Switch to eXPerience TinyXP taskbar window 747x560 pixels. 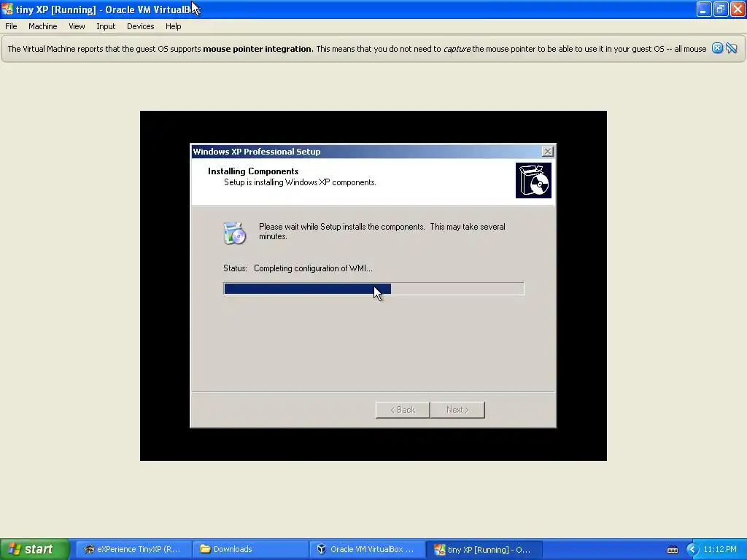coord(133,549)
